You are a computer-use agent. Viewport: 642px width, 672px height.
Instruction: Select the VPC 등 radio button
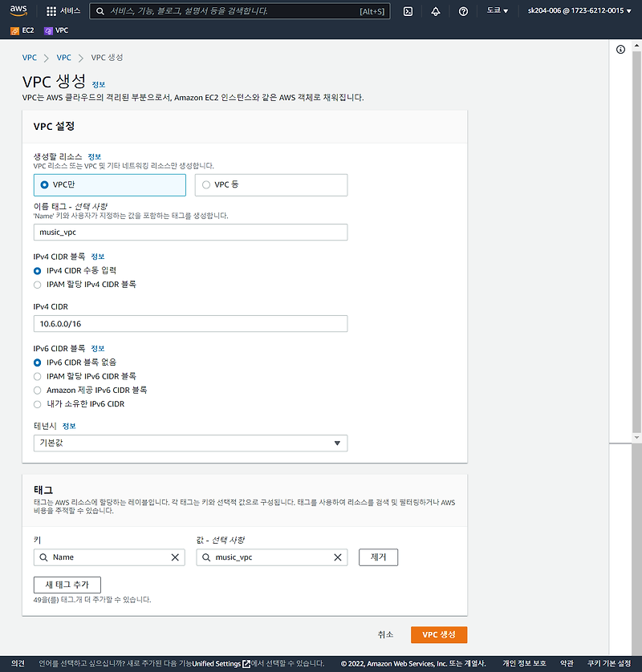(x=208, y=184)
